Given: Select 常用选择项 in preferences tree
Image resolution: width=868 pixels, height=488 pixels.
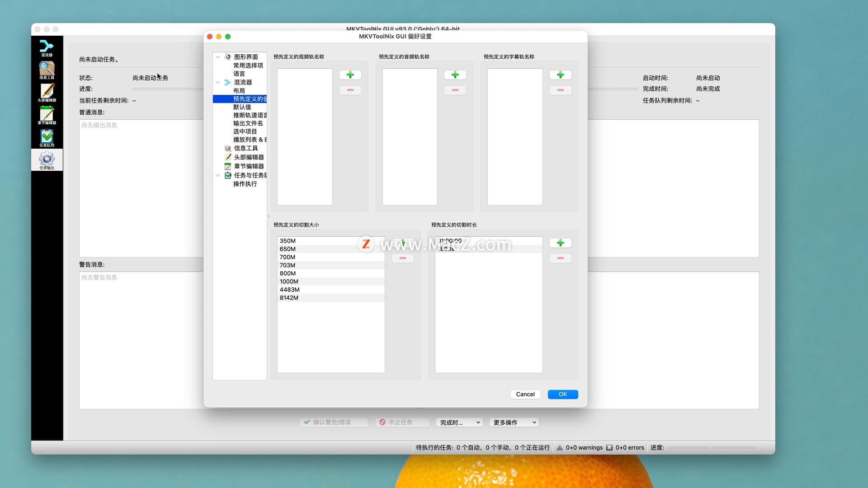Looking at the screenshot, I should point(248,66).
